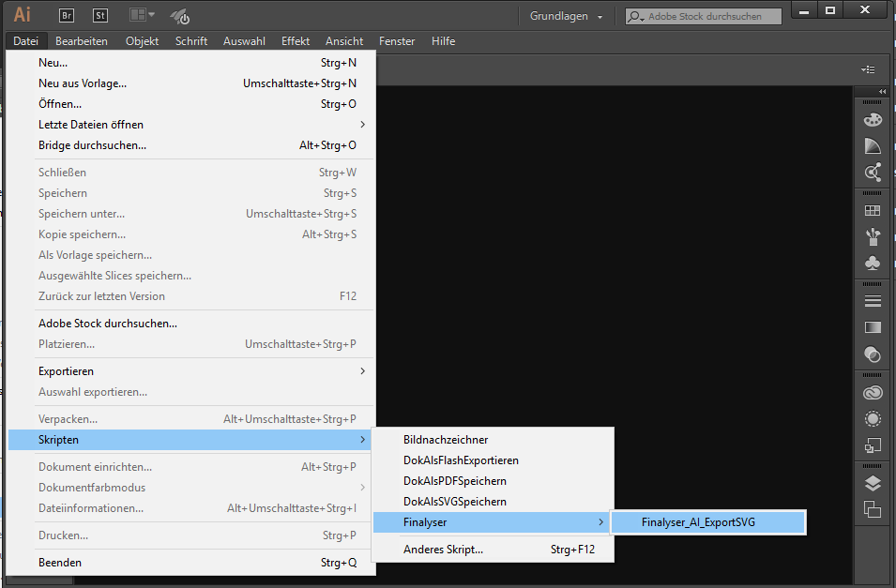Image resolution: width=896 pixels, height=588 pixels.
Task: Open the Effekt menu
Action: pyautogui.click(x=296, y=41)
